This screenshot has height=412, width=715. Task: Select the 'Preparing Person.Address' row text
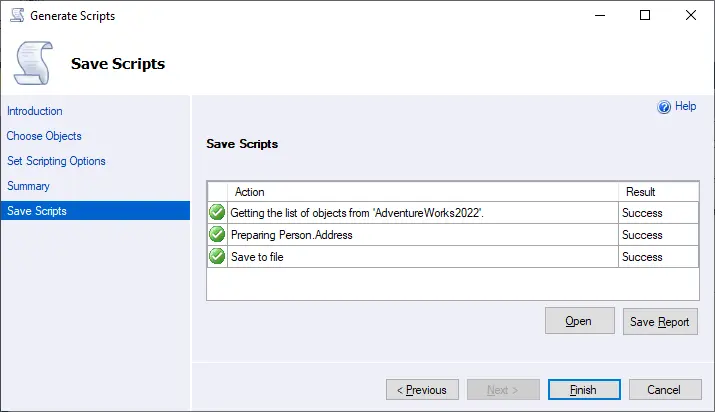pyautogui.click(x=291, y=235)
